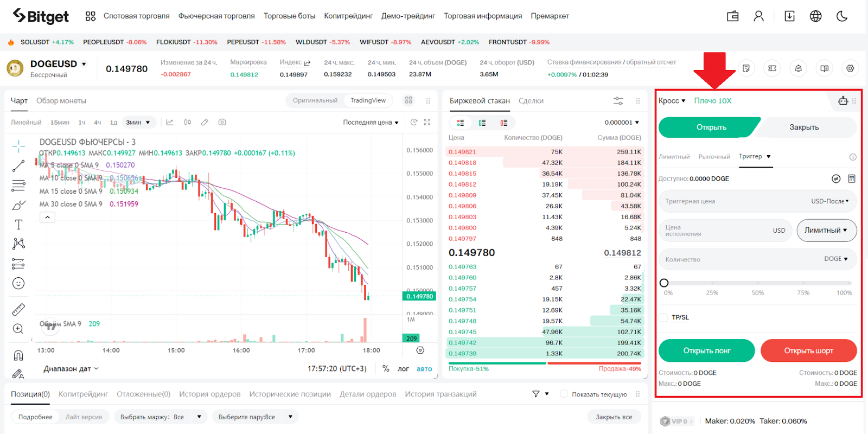Expand the Диапазон дат selector

pos(71,369)
